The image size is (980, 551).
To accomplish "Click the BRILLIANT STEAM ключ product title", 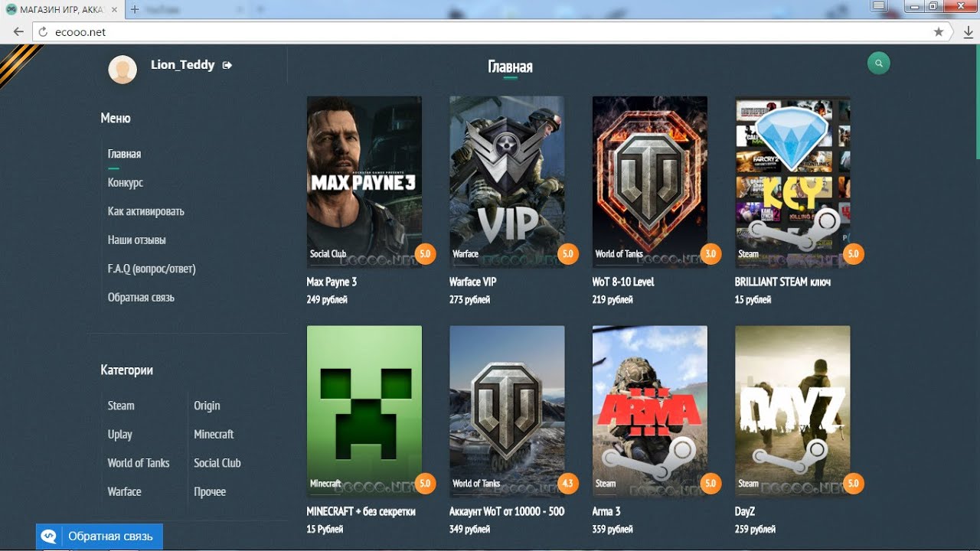I will point(782,282).
